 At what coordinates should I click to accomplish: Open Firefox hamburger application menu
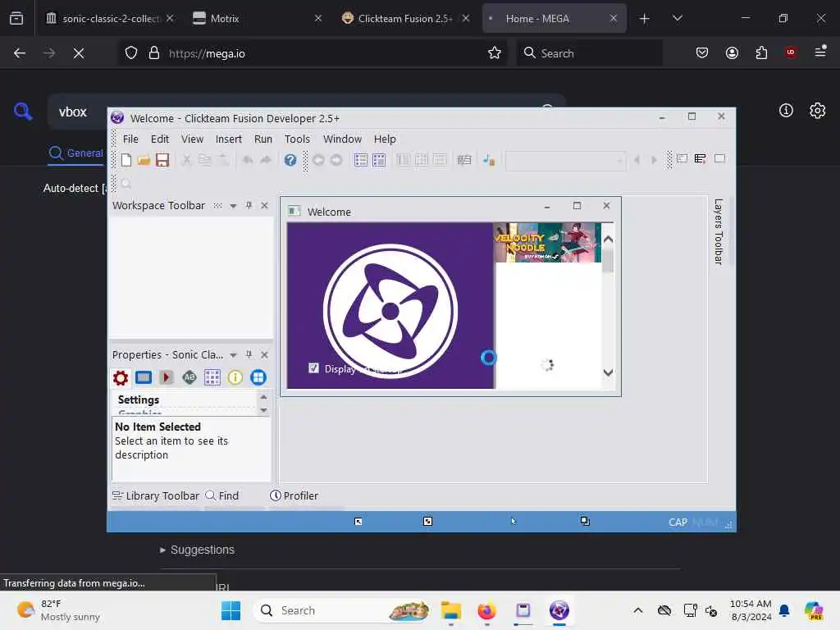click(820, 52)
